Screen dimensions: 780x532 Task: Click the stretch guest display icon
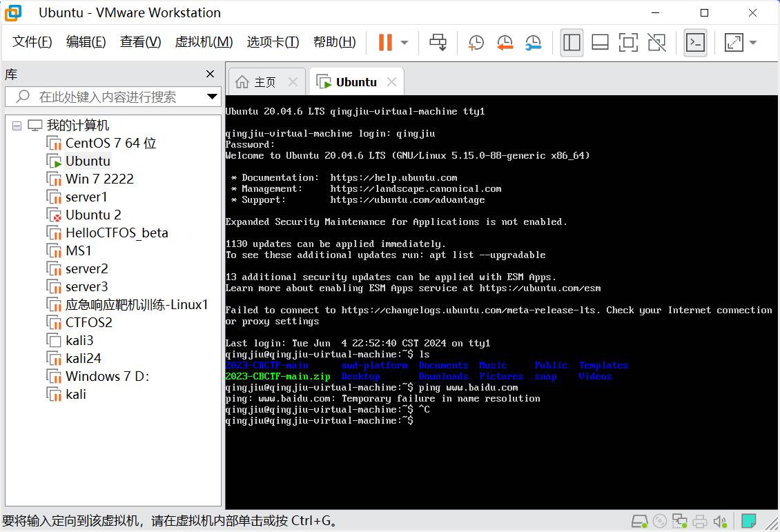(734, 43)
